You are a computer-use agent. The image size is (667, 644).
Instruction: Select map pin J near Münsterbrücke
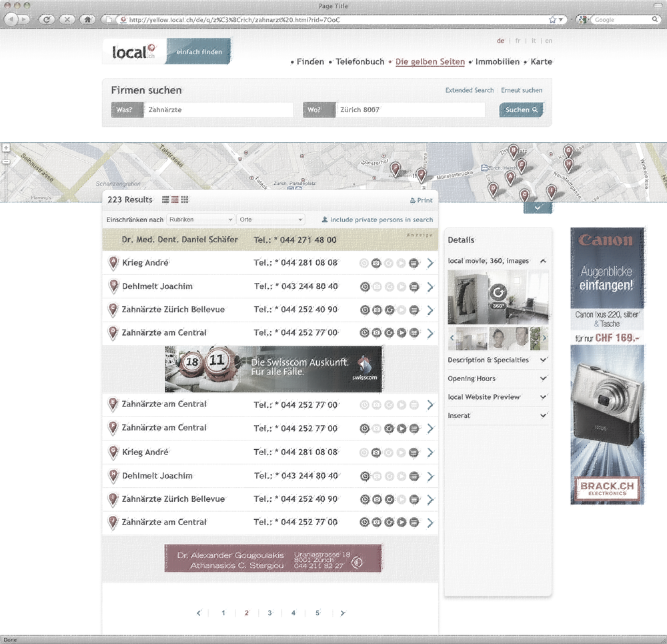point(421,175)
